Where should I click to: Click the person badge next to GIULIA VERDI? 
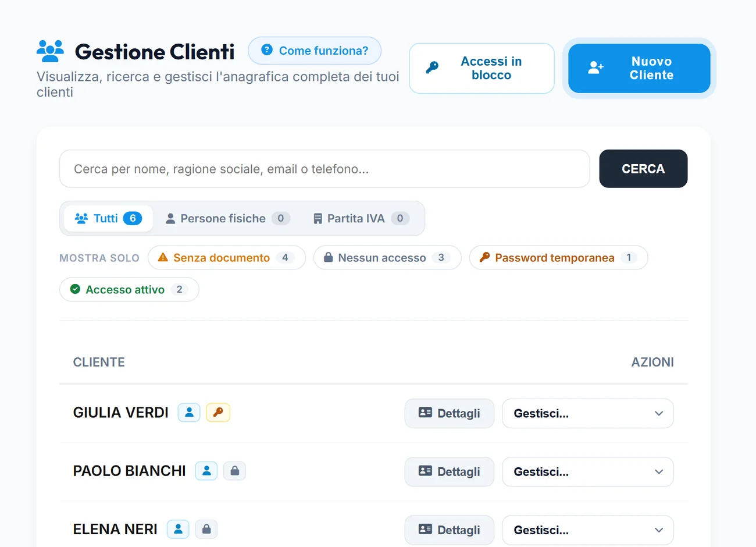tap(189, 413)
